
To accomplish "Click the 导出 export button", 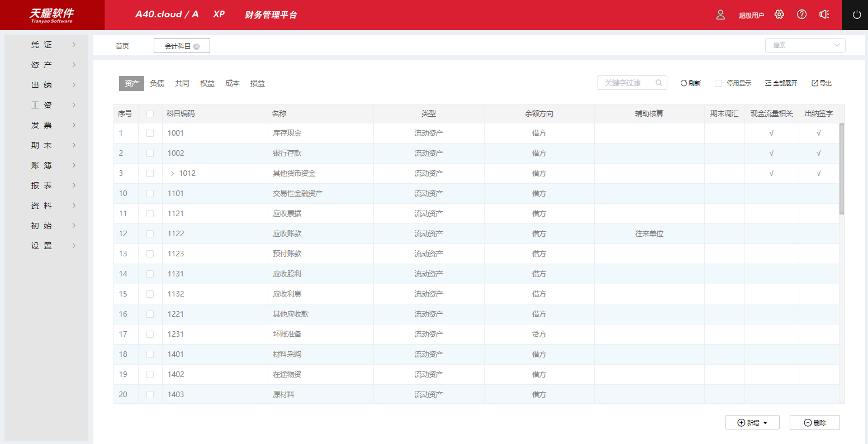I will tap(822, 83).
